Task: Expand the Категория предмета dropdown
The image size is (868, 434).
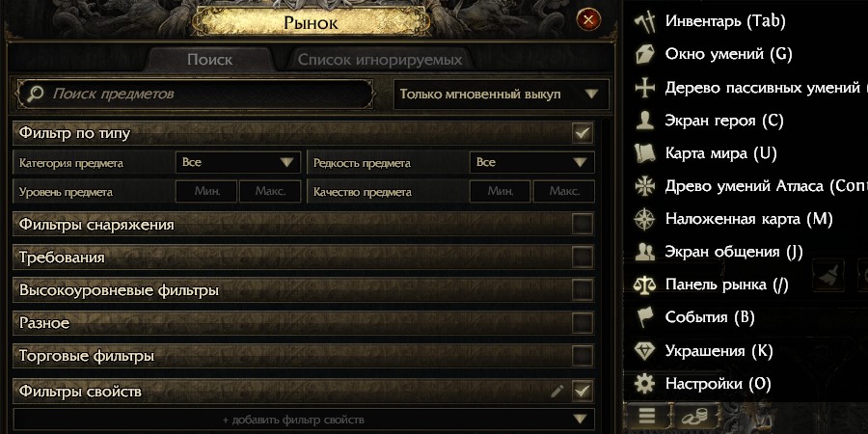Action: (x=237, y=163)
